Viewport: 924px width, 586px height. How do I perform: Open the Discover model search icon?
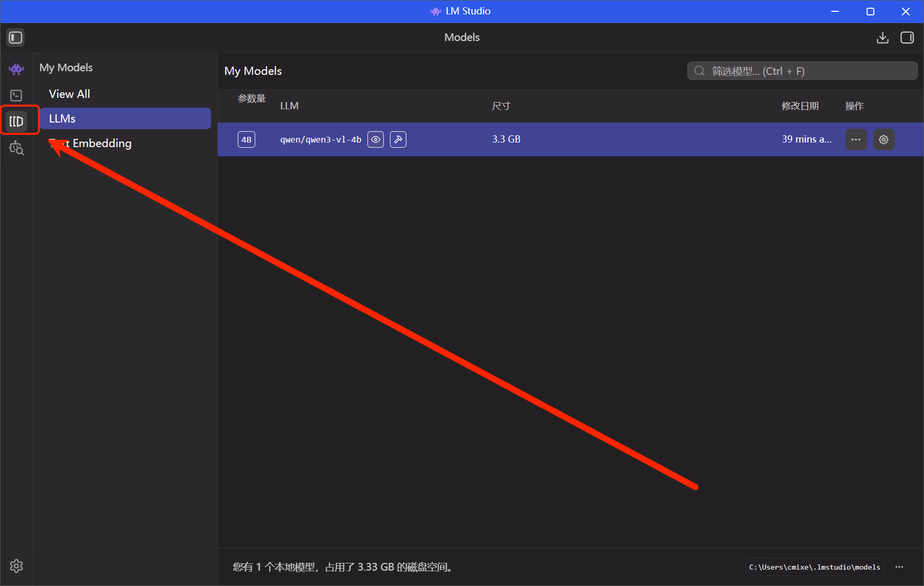tap(16, 148)
